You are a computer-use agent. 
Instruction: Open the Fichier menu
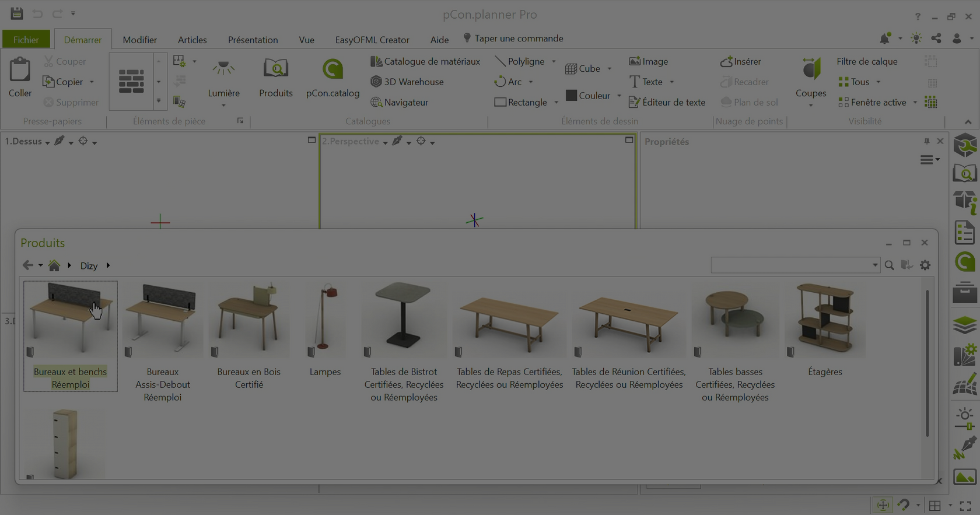pyautogui.click(x=26, y=40)
